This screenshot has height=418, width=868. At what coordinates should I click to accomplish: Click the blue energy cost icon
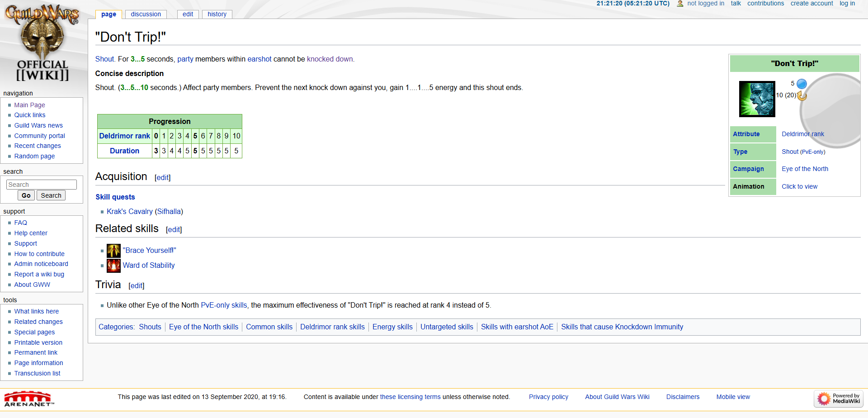click(x=802, y=84)
